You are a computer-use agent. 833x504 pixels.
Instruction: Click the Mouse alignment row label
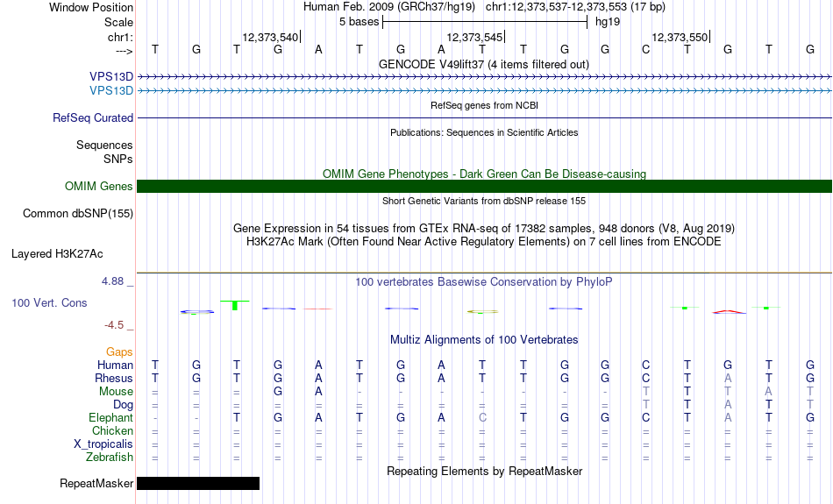tap(116, 392)
